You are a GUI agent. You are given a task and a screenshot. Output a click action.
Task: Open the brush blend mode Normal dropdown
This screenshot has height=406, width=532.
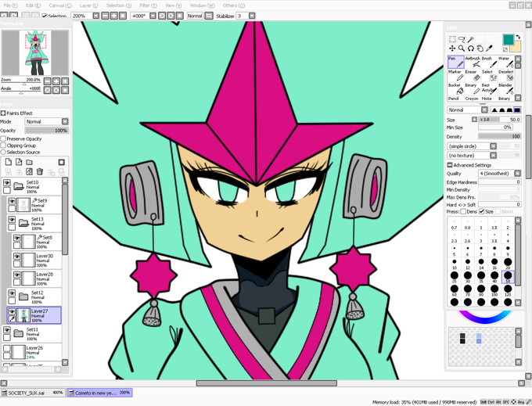468,110
